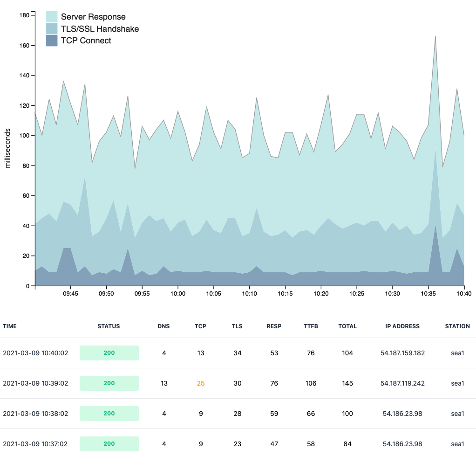Click the 10:35 tick on time axis

click(428, 294)
